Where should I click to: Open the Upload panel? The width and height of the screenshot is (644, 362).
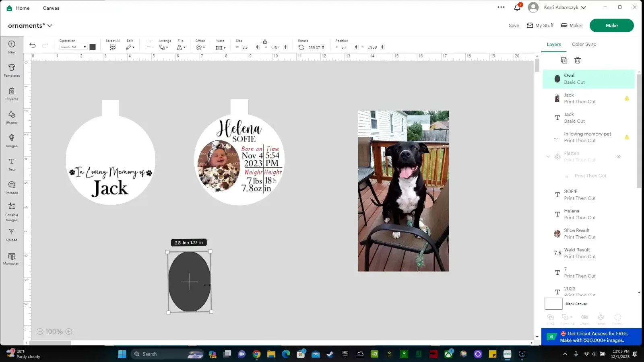12,235
